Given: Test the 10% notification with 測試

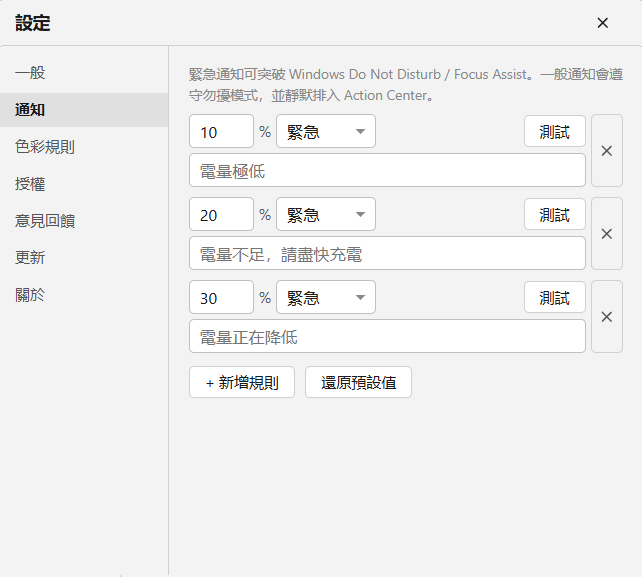Looking at the screenshot, I should [555, 131].
